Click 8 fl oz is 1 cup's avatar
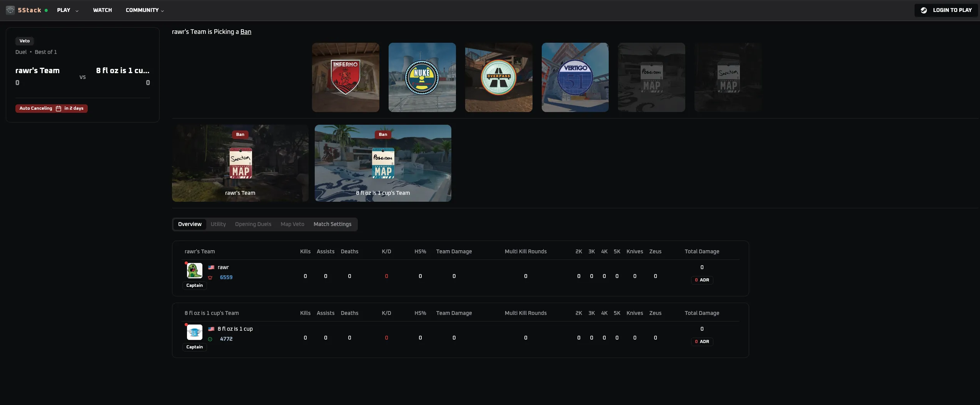Image resolution: width=980 pixels, height=405 pixels. click(194, 332)
